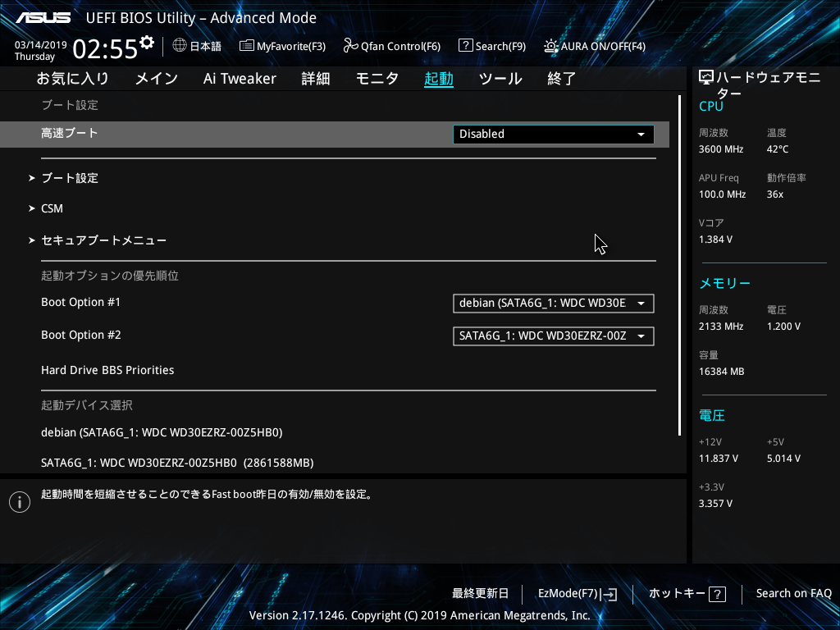This screenshot has height=630, width=840.
Task: Click the +5V value 5.014 V
Action: tap(783, 459)
